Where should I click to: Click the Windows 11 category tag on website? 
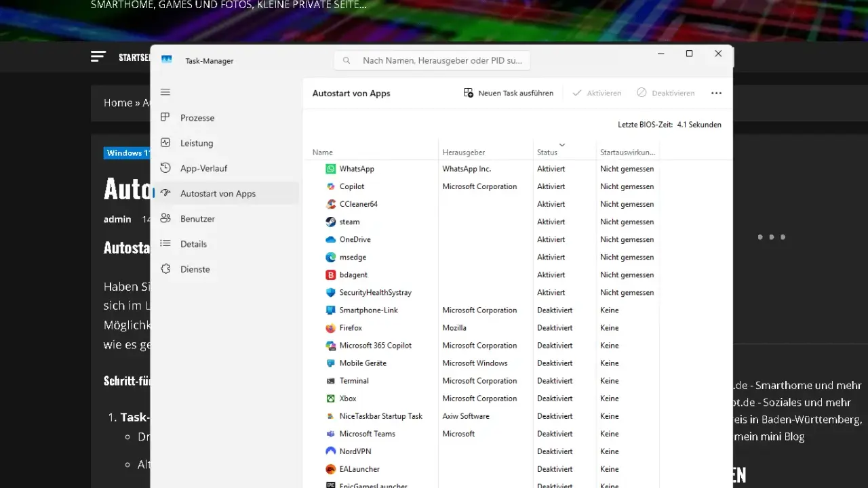(x=129, y=153)
